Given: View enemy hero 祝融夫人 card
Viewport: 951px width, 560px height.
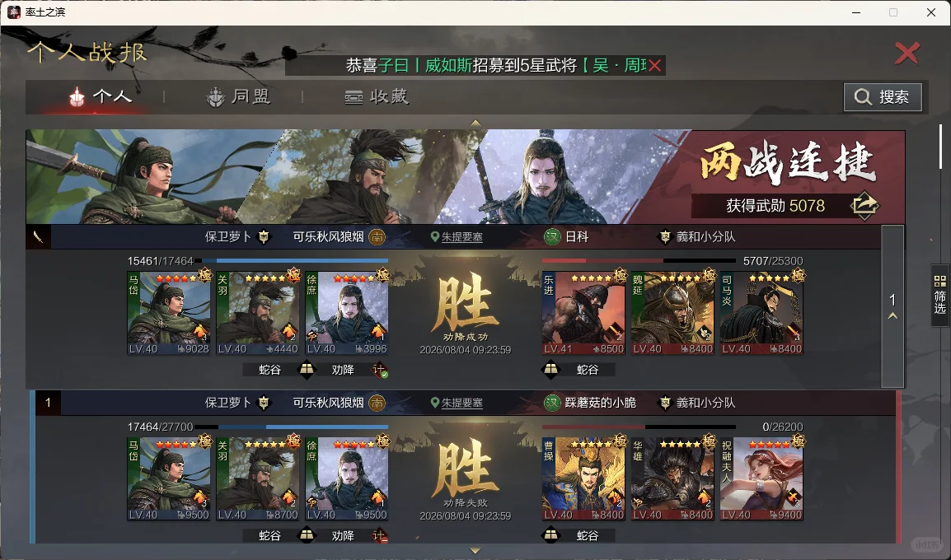Looking at the screenshot, I should [x=761, y=478].
